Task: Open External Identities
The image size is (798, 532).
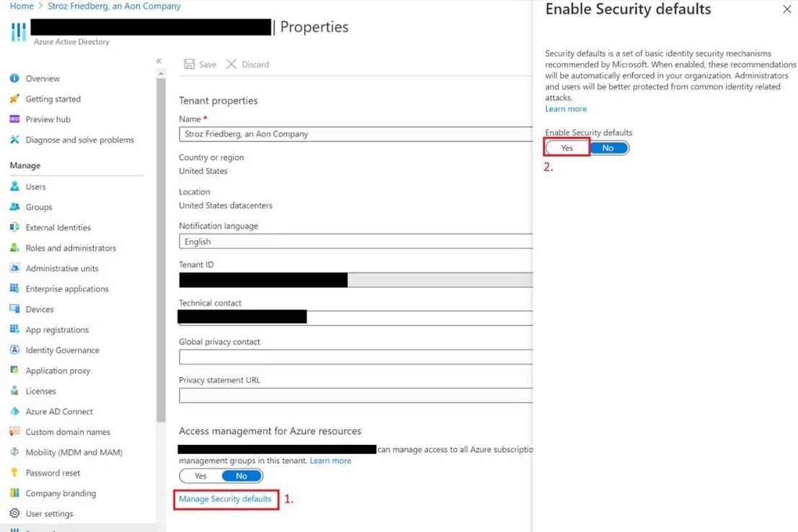Action: coord(57,227)
